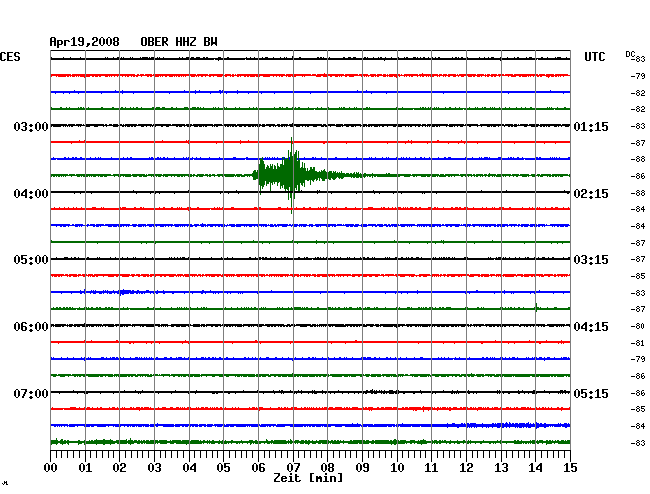The height and width of the screenshot is (494, 650).
Task: Select minute tick label "07"
Action: pos(293,467)
